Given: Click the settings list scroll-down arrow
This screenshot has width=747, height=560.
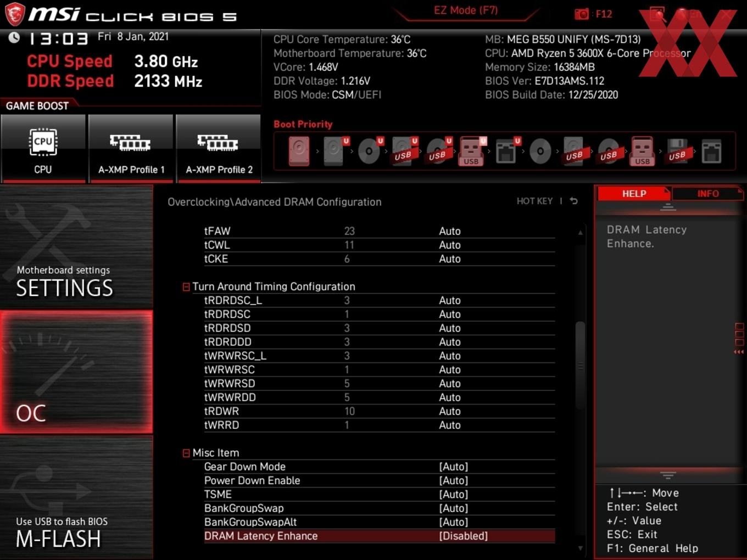Looking at the screenshot, I should [x=580, y=548].
